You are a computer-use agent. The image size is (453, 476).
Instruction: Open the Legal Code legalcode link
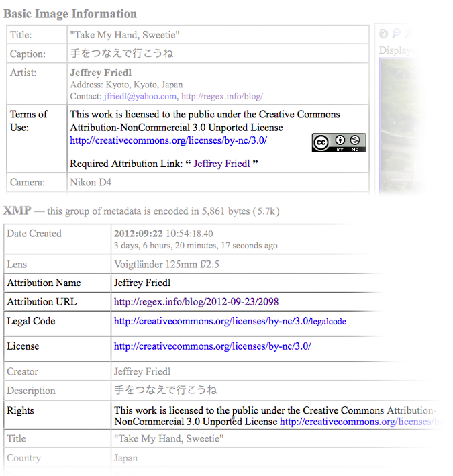point(230,321)
